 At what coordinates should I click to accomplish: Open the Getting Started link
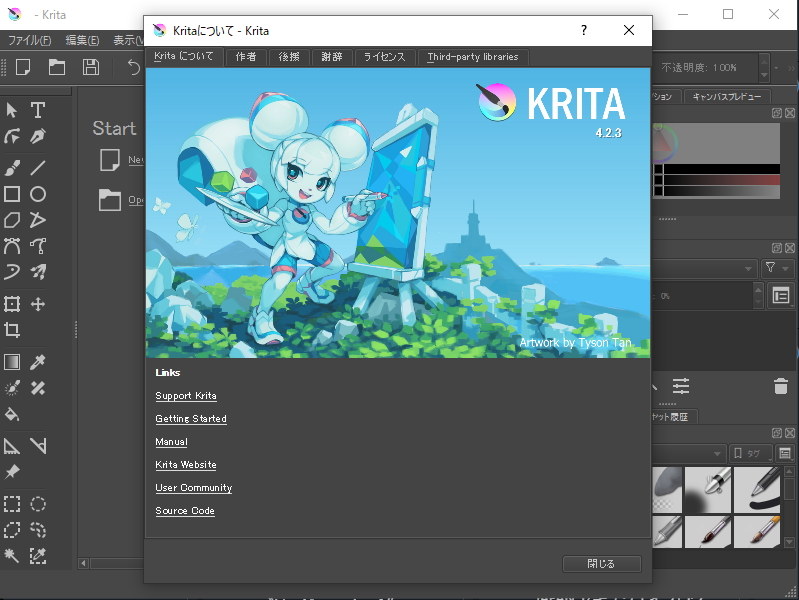pyautogui.click(x=191, y=419)
